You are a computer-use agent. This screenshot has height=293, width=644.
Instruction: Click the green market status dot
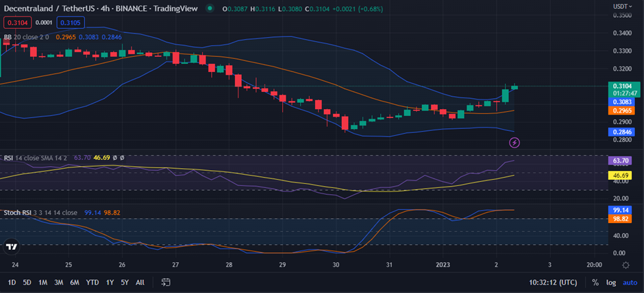(210, 8)
